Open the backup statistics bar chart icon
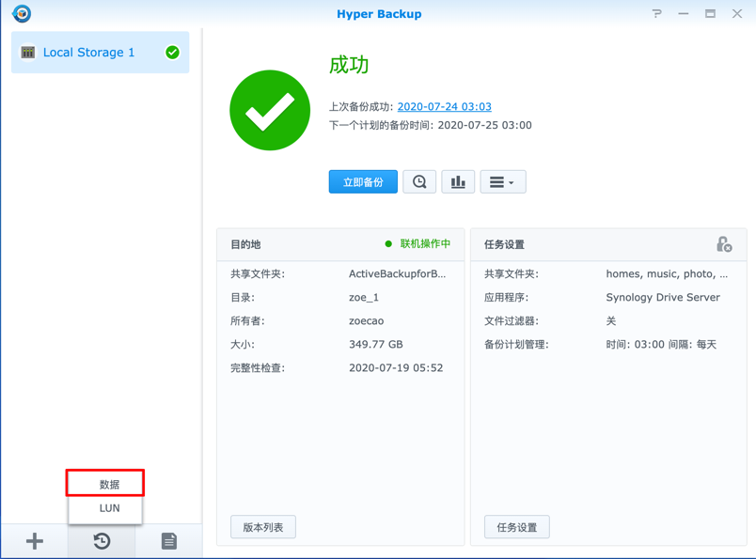This screenshot has width=756, height=559. tap(458, 181)
